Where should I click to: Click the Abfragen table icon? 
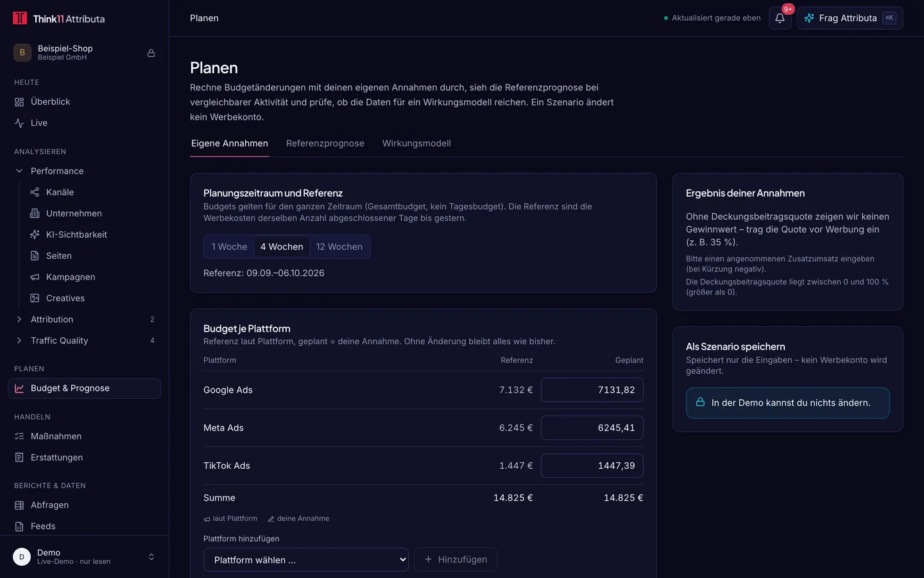click(19, 505)
